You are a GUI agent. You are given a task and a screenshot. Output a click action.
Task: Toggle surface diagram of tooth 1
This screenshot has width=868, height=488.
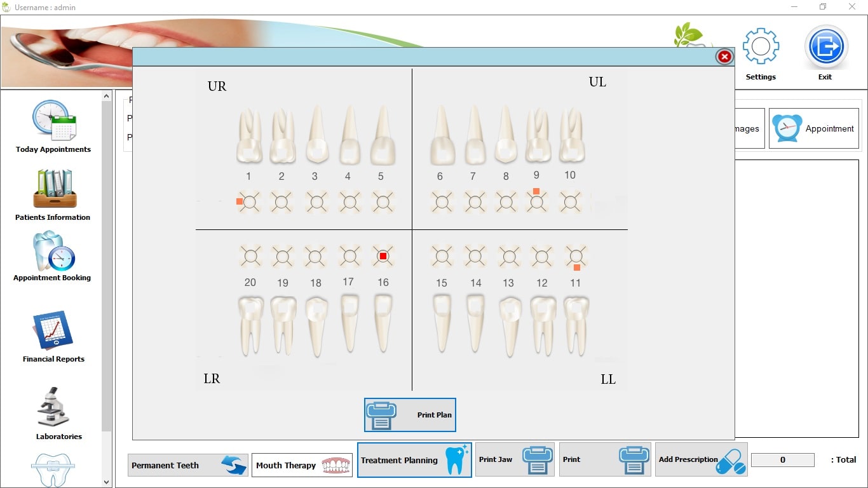point(249,202)
